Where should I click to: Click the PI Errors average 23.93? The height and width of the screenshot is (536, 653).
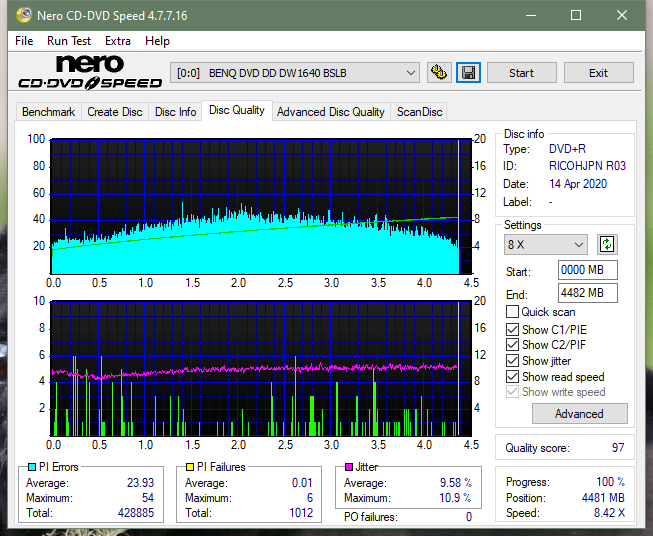(x=140, y=483)
